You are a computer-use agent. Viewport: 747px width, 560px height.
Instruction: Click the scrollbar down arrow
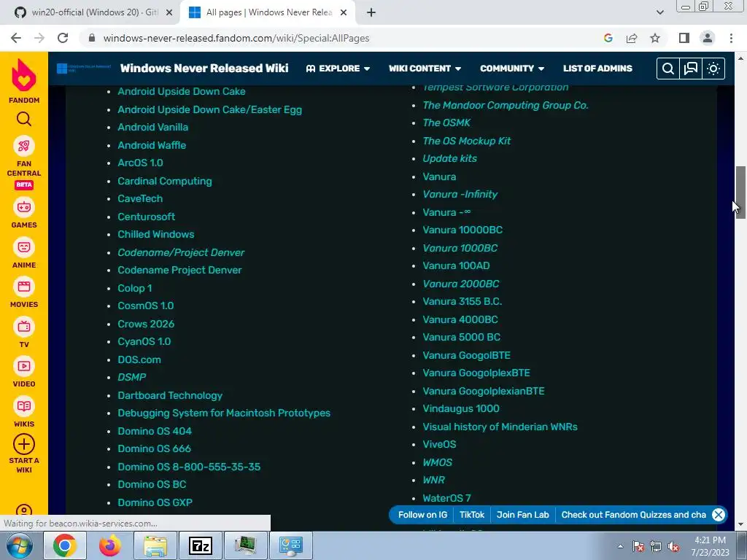pyautogui.click(x=740, y=524)
